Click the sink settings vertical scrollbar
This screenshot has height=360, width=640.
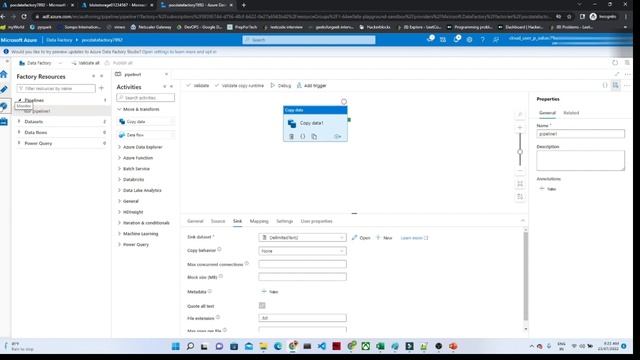(526, 276)
